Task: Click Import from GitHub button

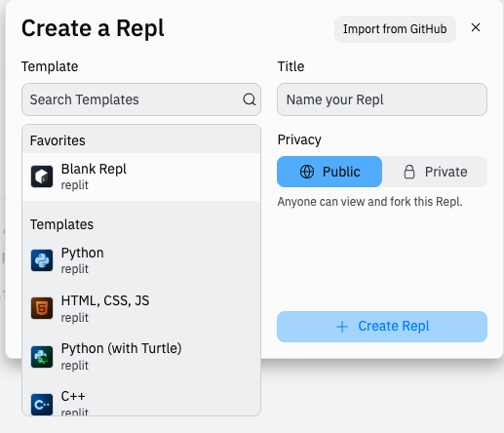Action: [395, 29]
